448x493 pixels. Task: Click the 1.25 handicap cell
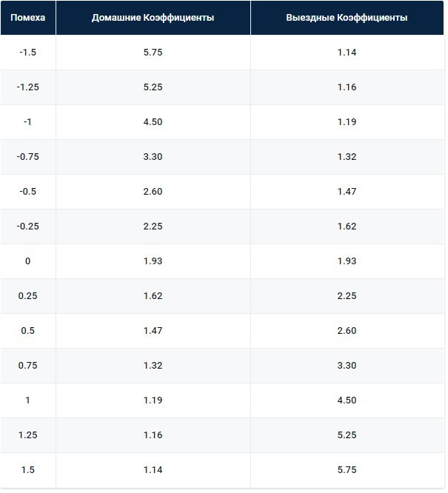pos(27,435)
